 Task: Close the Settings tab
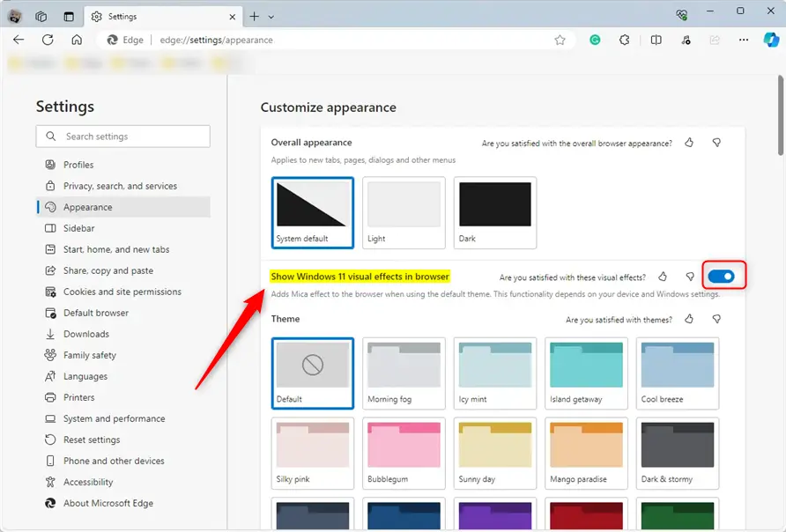pyautogui.click(x=232, y=17)
